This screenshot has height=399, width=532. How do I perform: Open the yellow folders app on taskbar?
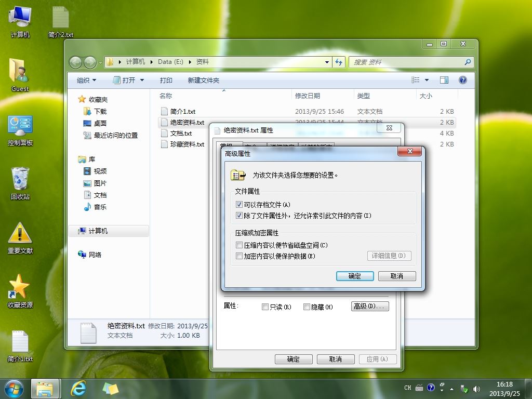tap(111, 389)
